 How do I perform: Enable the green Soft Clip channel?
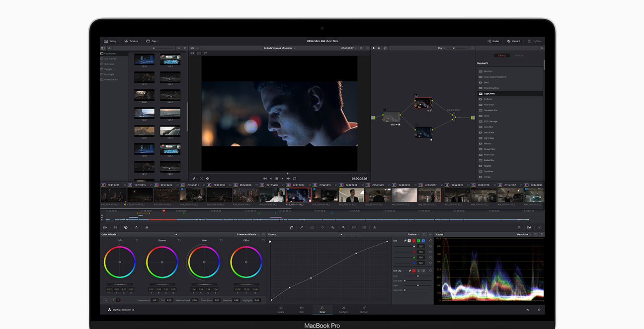pyautogui.click(x=418, y=270)
